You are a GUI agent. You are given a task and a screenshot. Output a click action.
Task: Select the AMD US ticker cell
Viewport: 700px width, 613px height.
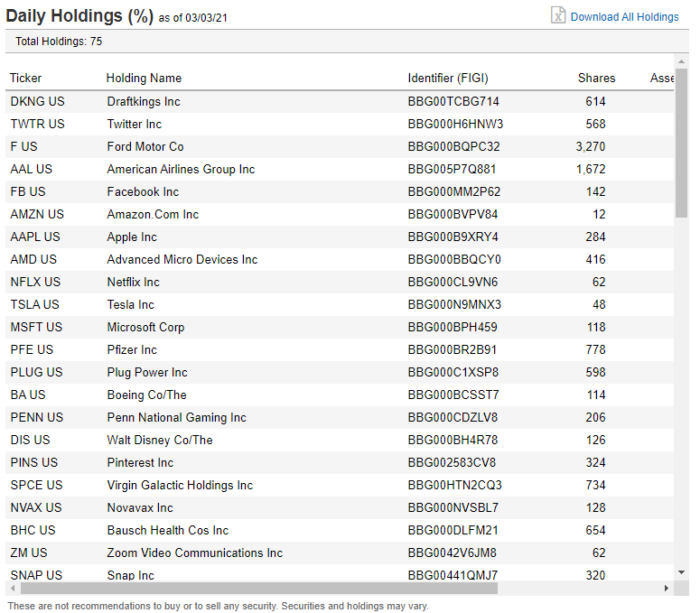33,260
